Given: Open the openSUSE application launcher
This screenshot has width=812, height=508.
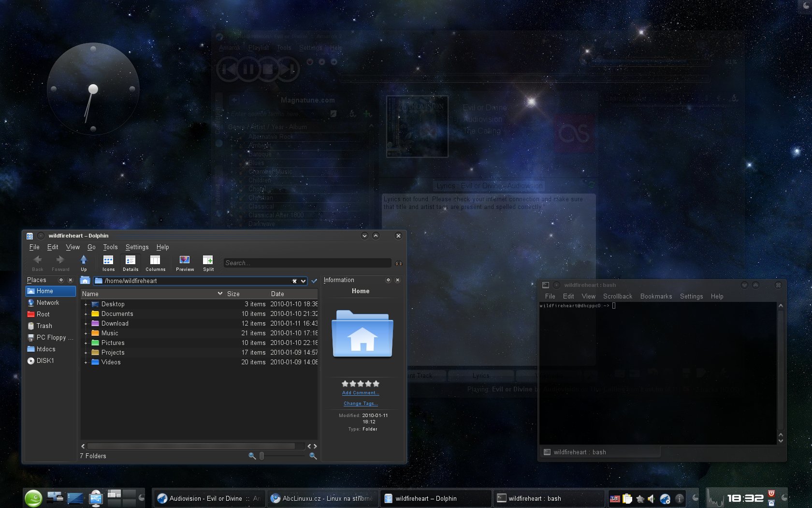Looking at the screenshot, I should coord(33,498).
